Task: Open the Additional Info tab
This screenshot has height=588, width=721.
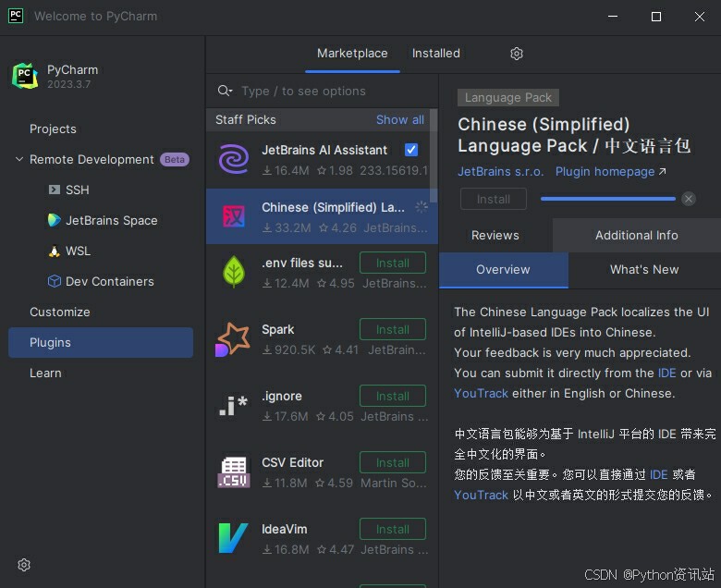Action: 636,235
